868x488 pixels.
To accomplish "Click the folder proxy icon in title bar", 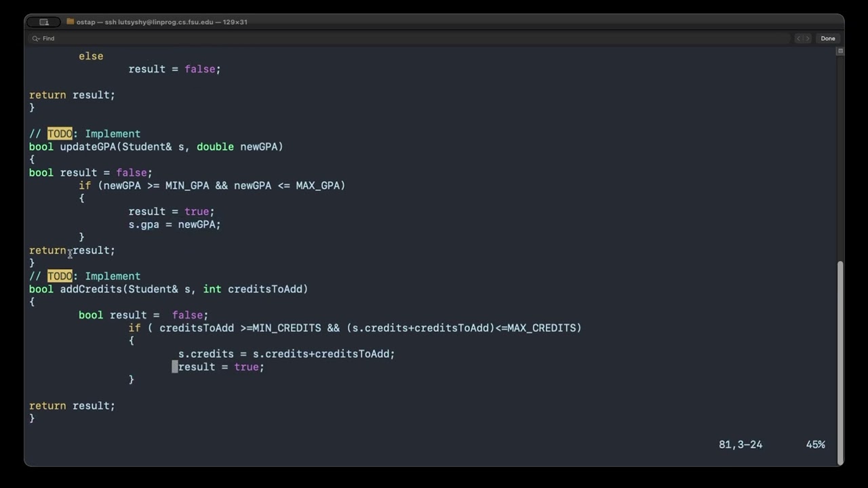I will tap(70, 22).
